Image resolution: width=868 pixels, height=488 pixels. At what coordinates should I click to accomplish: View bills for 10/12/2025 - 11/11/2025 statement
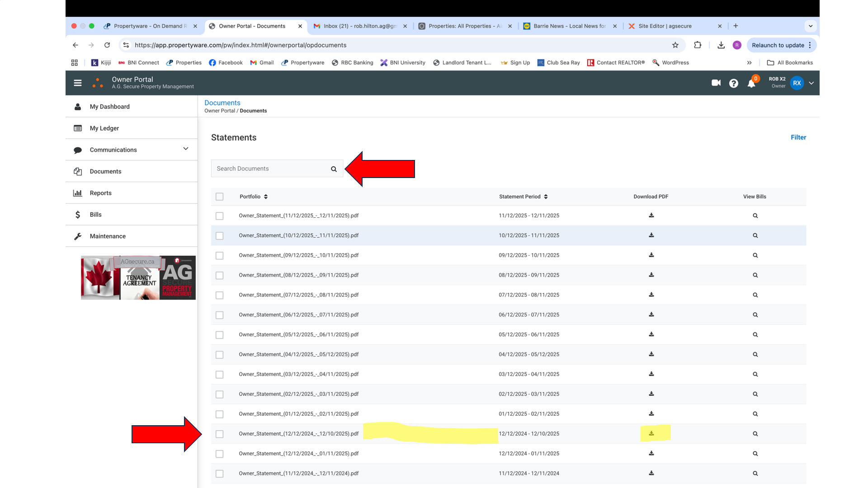pos(755,235)
